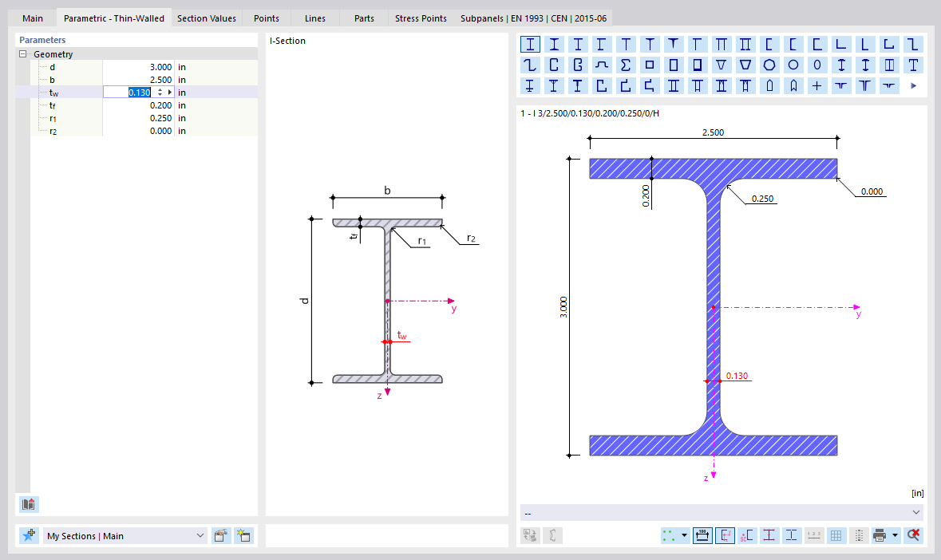Screen dimensions: 941x560
Task: Open the dropdown arrow next to the print icon
Action: point(894,535)
